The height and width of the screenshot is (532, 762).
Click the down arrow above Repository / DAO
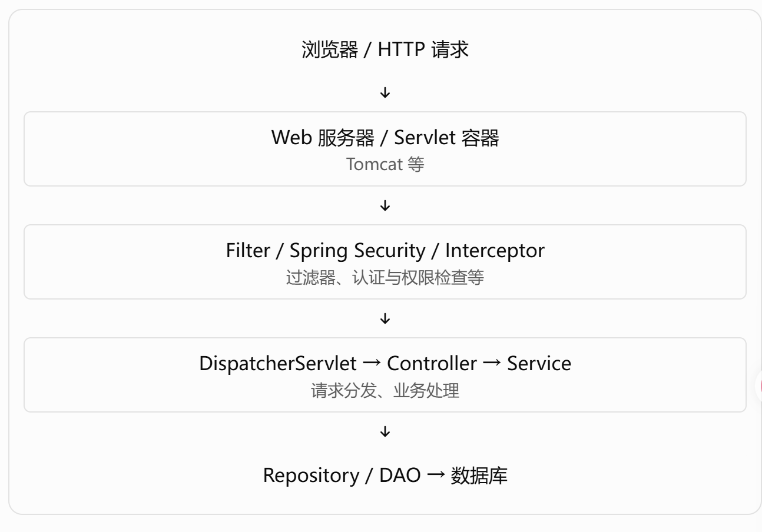pos(385,431)
